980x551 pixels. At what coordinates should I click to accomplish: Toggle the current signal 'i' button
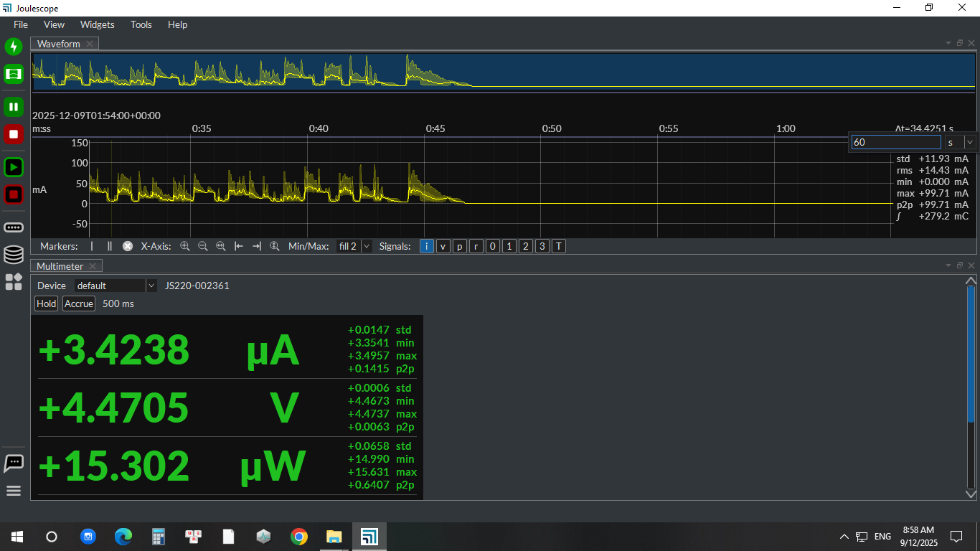pyautogui.click(x=427, y=246)
